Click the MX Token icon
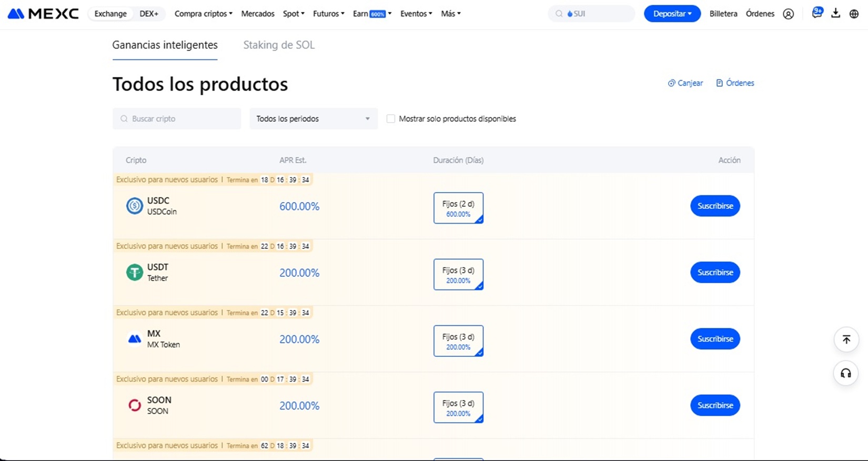The image size is (868, 461). coord(135,339)
